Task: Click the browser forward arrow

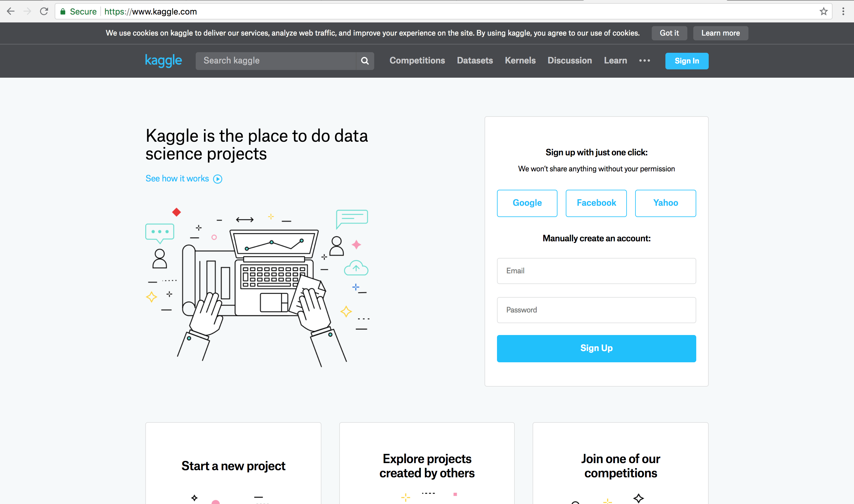Action: 27,12
